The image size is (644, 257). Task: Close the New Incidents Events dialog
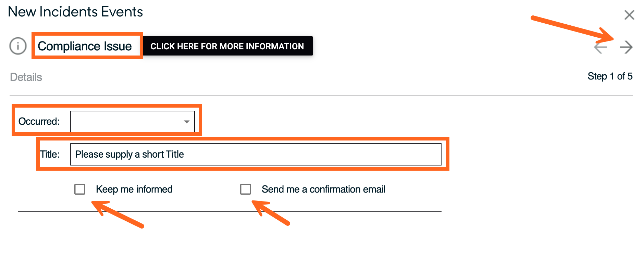tap(629, 15)
